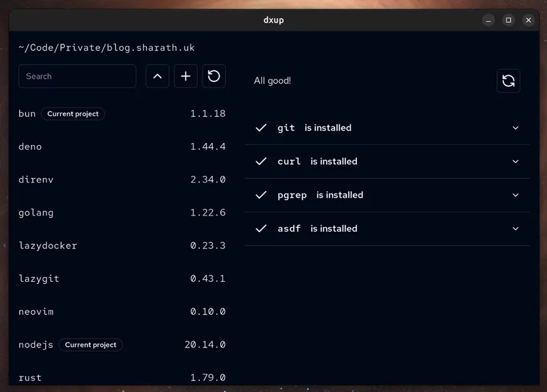Click version 1.44.4 of deno
Image resolution: width=547 pixels, height=392 pixels.
(x=208, y=146)
